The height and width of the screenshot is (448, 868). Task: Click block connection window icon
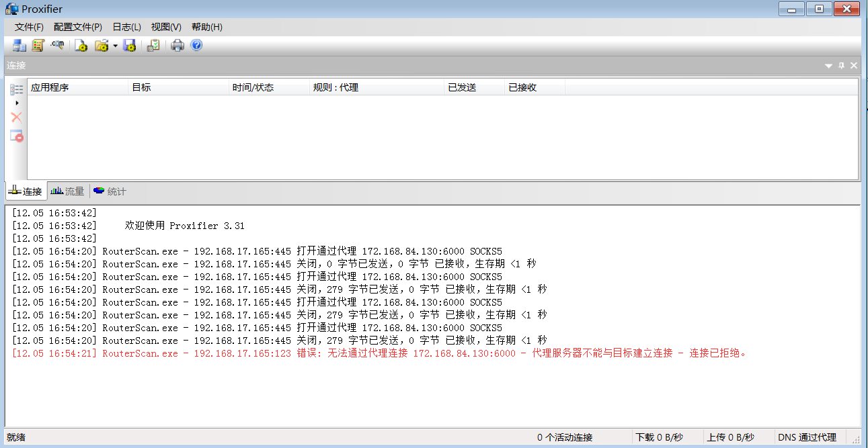pos(17,136)
